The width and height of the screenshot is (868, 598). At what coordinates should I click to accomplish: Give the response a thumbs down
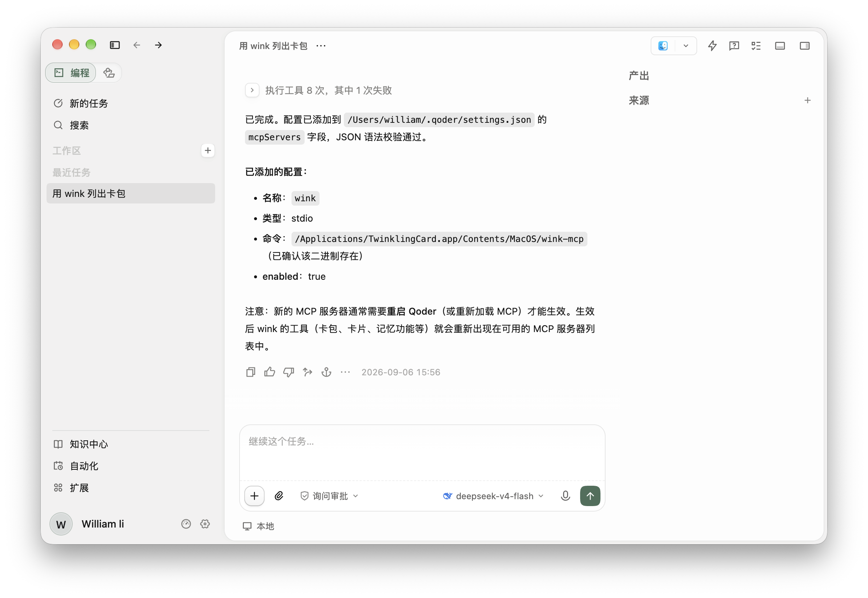289,372
